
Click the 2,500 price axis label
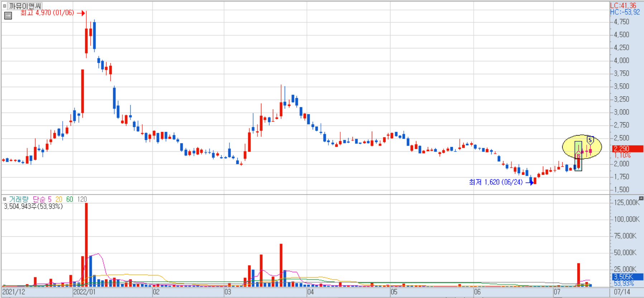click(x=621, y=138)
